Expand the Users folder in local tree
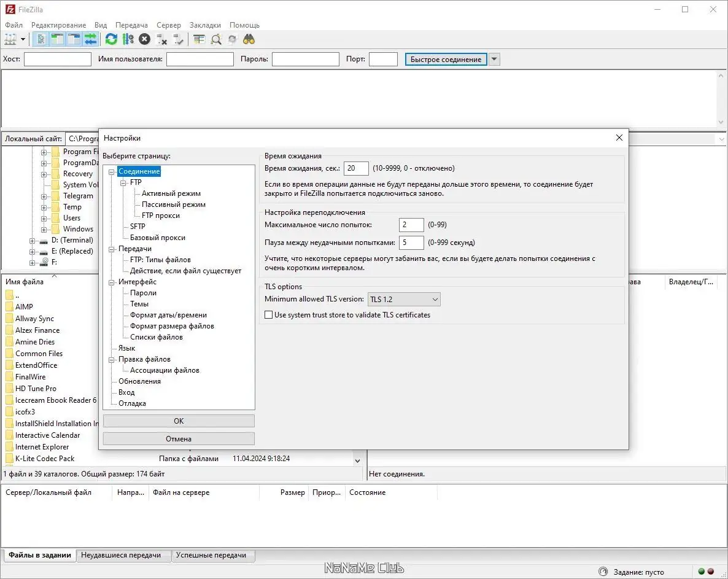Viewport: 728px width, 579px height. [44, 219]
